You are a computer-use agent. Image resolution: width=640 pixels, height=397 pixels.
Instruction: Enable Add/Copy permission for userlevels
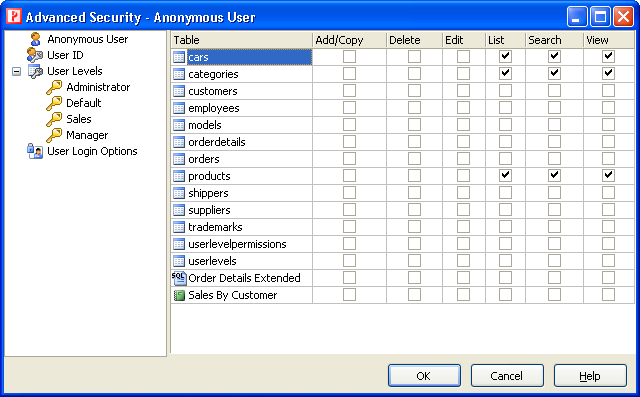coord(349,261)
